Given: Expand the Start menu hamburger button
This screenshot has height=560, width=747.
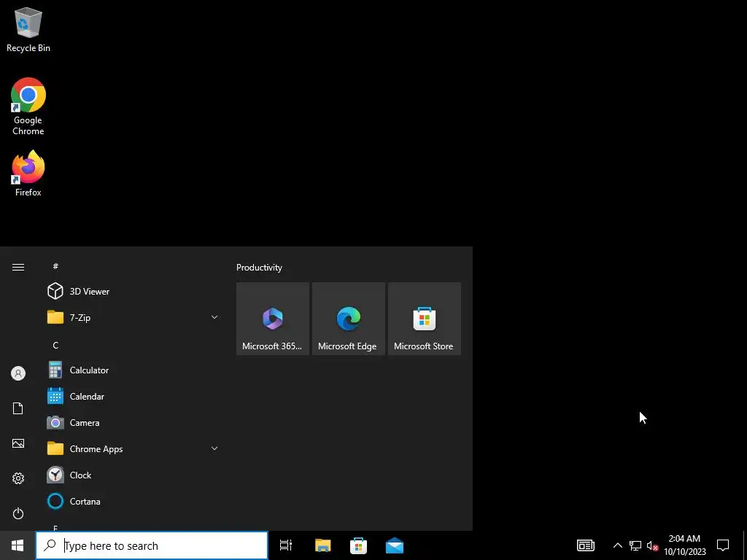Looking at the screenshot, I should [x=18, y=267].
